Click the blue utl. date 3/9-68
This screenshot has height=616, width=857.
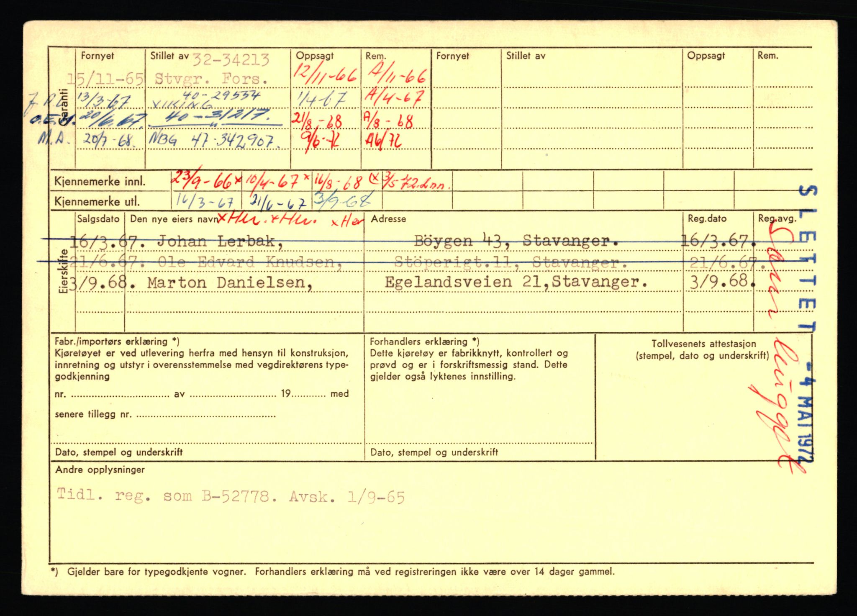(x=343, y=199)
